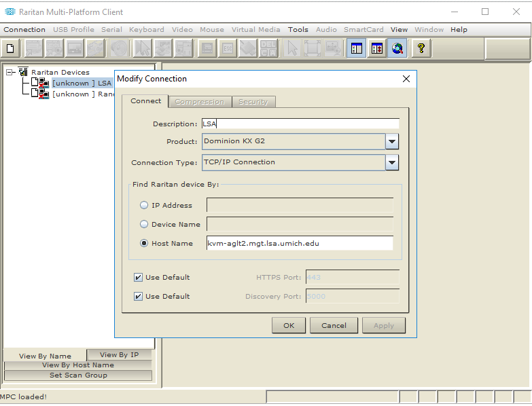
Task: Select the Connect tab
Action: pyautogui.click(x=145, y=100)
